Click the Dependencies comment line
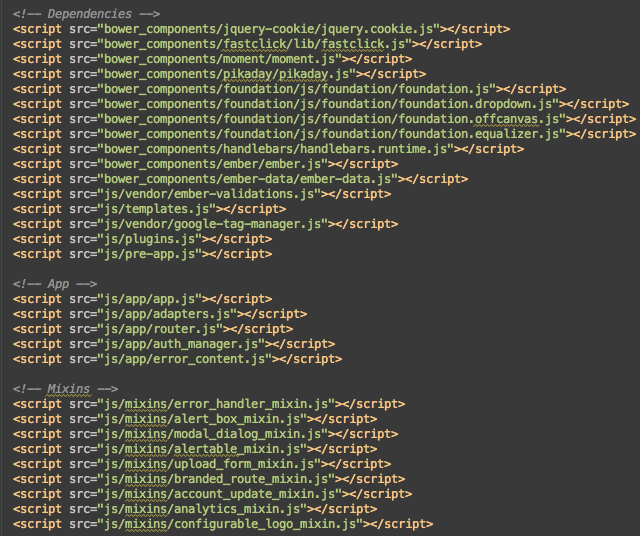The width and height of the screenshot is (640, 536). click(x=86, y=14)
